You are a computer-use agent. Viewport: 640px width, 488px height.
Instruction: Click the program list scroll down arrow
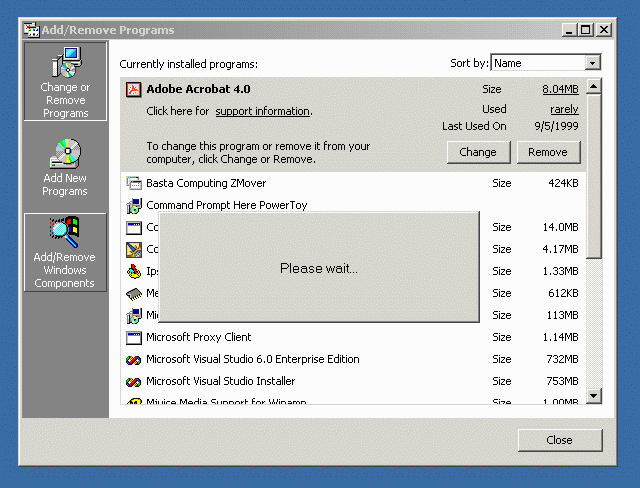tap(594, 396)
